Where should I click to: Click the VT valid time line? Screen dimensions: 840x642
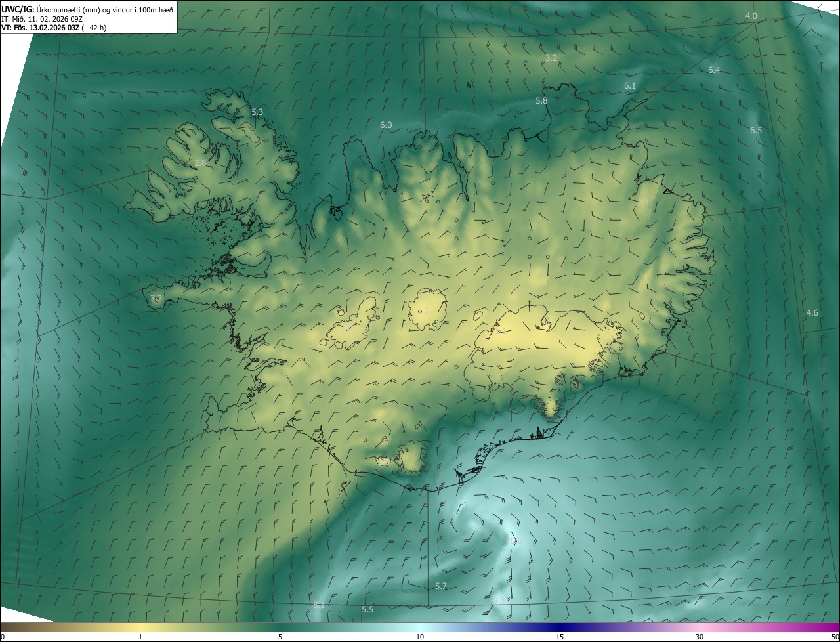click(54, 27)
